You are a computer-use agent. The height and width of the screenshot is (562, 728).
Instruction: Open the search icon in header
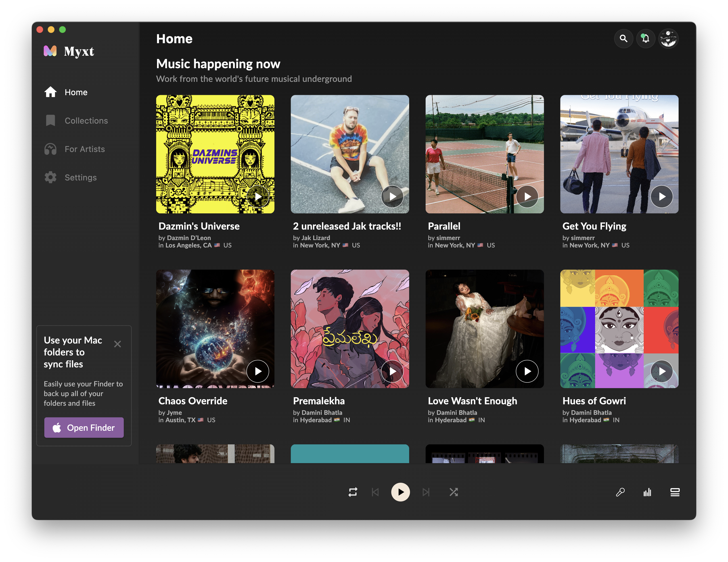[x=623, y=39]
